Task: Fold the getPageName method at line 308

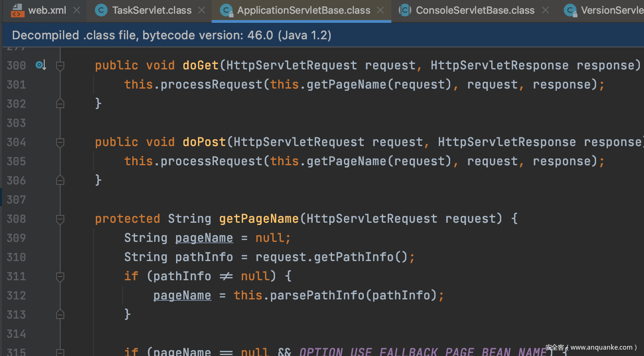Action: click(60, 219)
